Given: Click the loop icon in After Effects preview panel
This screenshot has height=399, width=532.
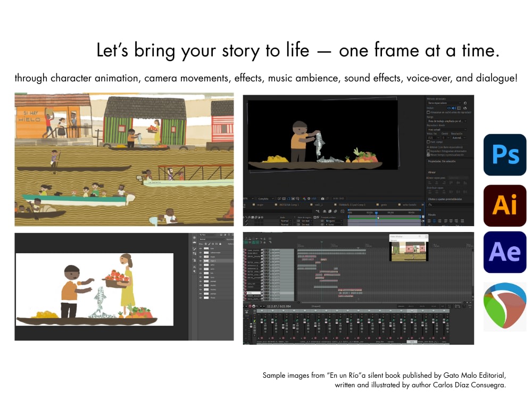Looking at the screenshot, I should pos(465,108).
